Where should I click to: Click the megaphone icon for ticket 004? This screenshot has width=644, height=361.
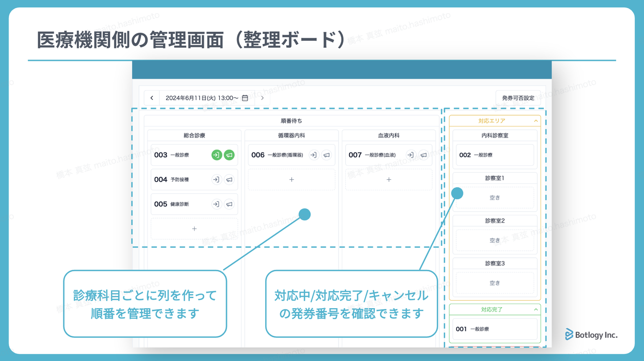point(228,179)
